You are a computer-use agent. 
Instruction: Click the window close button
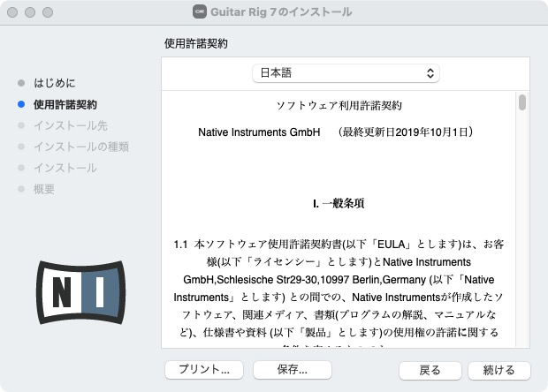pos(12,12)
